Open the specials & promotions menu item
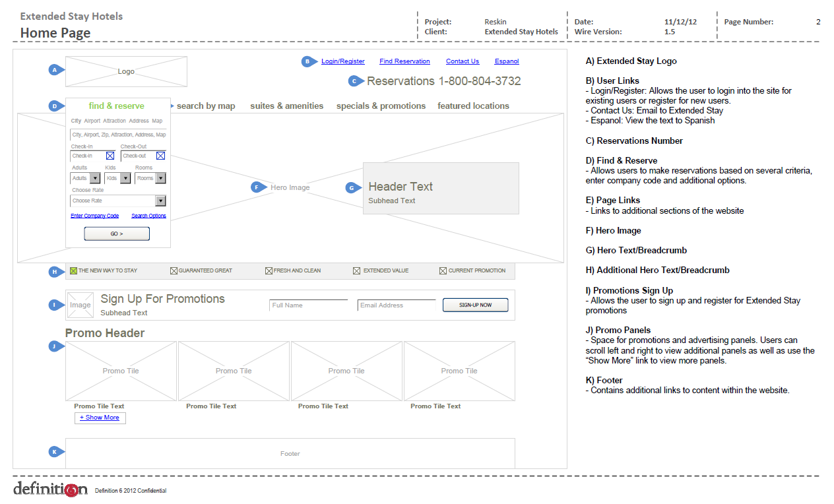Viewport: 834px width, 504px height. [x=381, y=106]
